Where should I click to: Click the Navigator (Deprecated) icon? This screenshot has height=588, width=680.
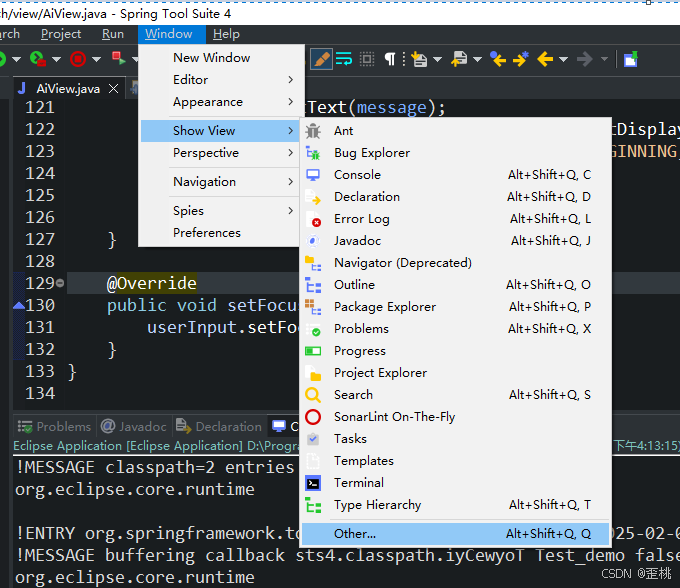point(313,263)
